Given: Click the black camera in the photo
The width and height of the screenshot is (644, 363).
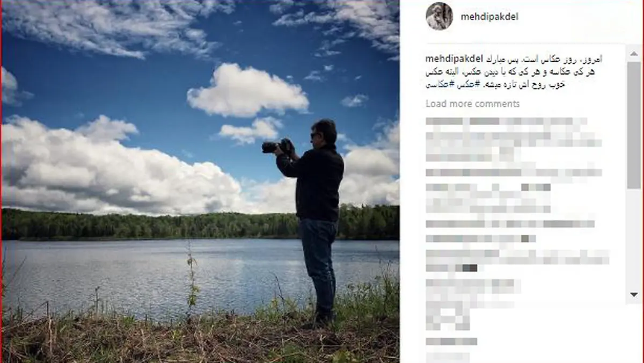Looking at the screenshot, I should (276, 146).
